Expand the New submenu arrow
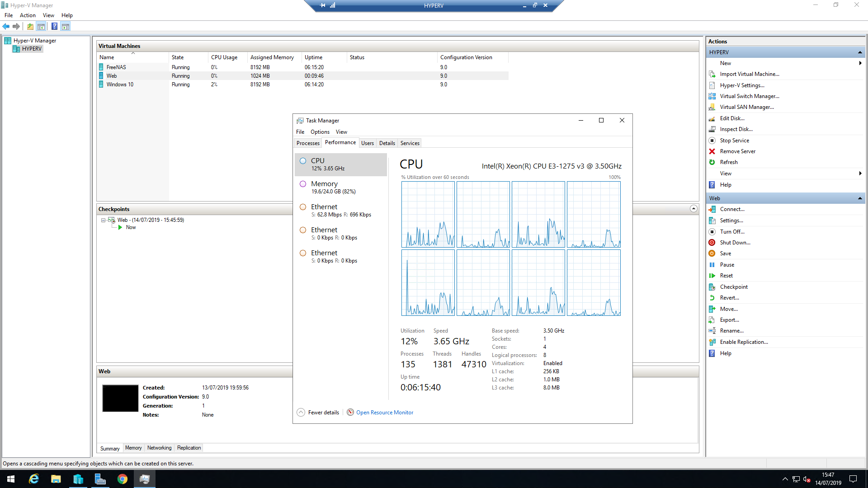 [x=860, y=63]
